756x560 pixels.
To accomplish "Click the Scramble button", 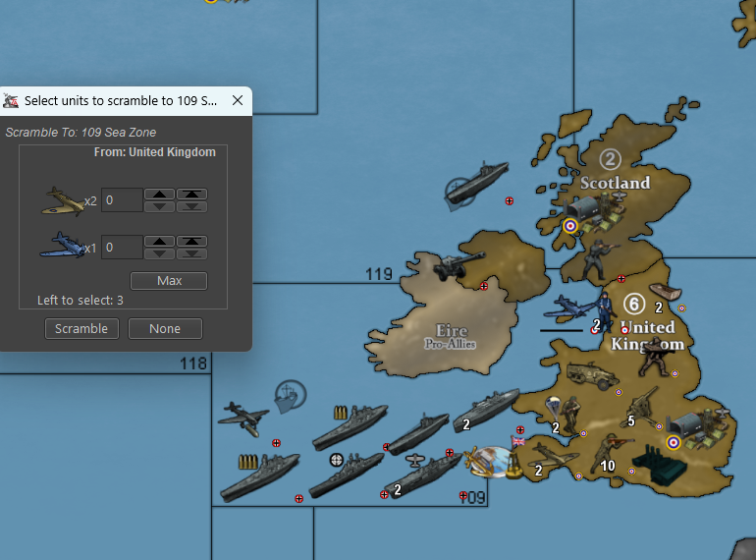I will tap(82, 329).
